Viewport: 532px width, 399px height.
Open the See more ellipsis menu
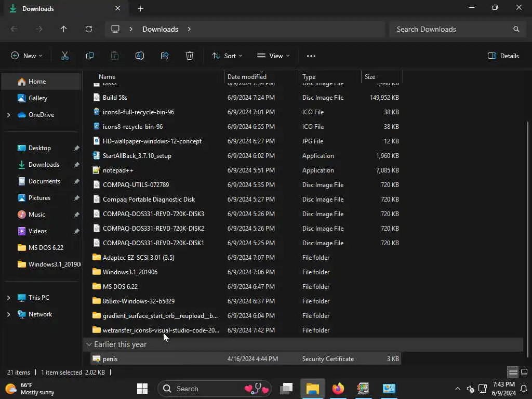point(311,56)
